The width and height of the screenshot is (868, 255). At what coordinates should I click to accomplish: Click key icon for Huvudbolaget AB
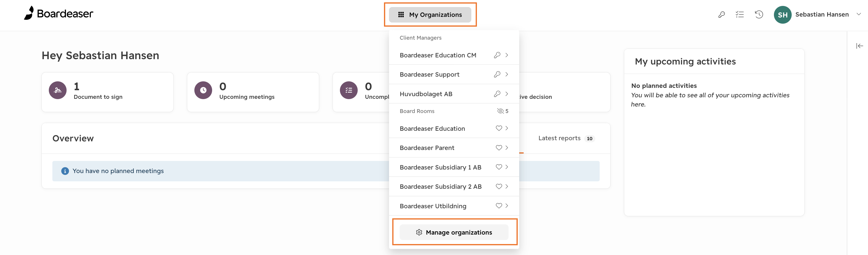[497, 94]
